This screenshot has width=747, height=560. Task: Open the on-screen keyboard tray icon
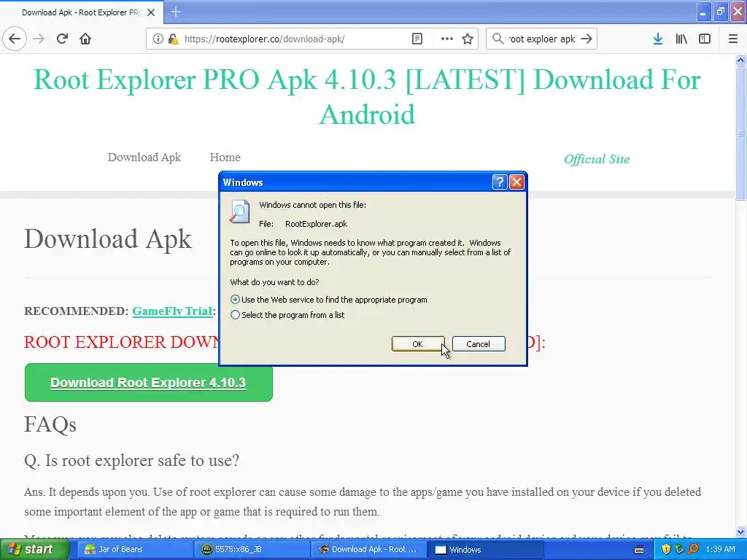(639, 550)
